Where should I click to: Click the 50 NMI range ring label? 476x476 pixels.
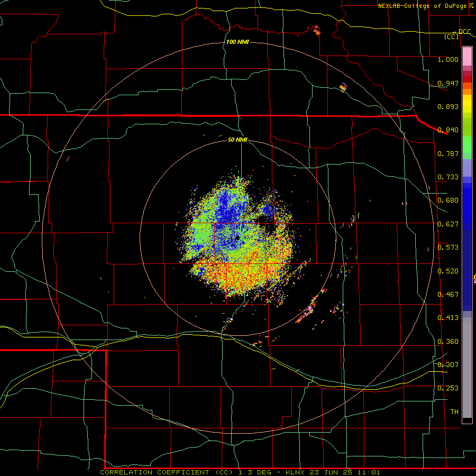[x=237, y=140]
